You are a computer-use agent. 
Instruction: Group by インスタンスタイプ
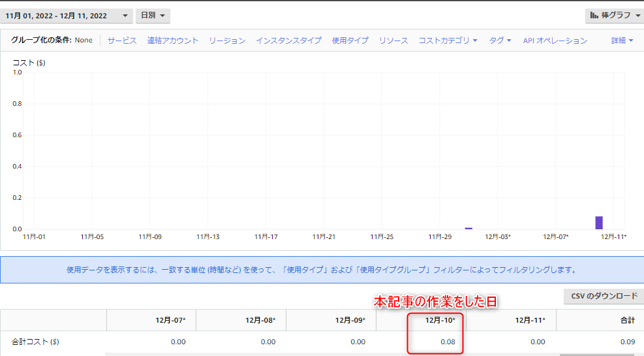click(x=289, y=40)
